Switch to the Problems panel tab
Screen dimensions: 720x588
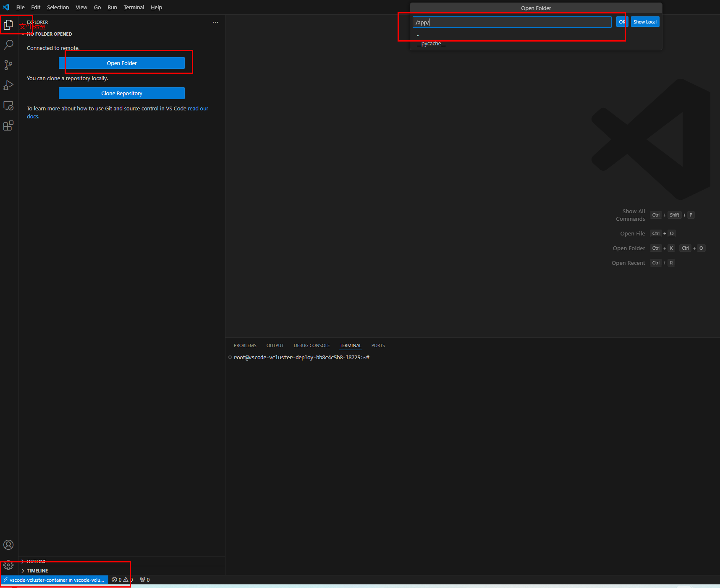245,345
